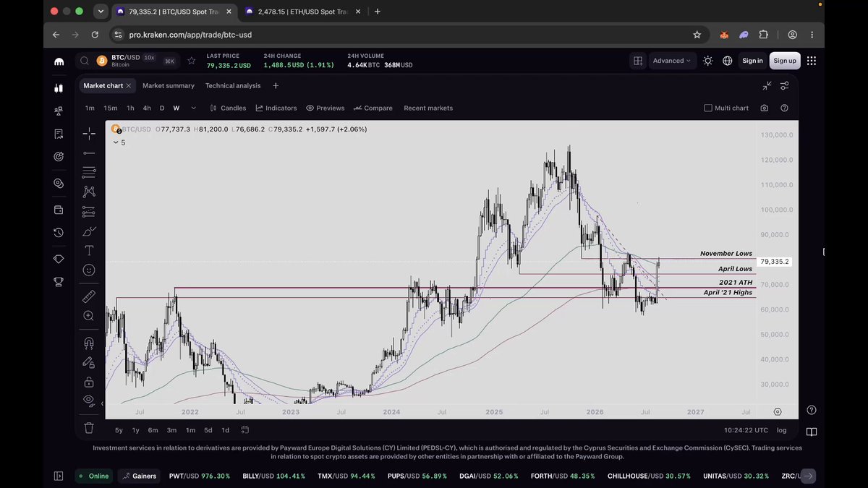Image resolution: width=868 pixels, height=488 pixels.
Task: Toggle the Previews option
Action: (325, 108)
